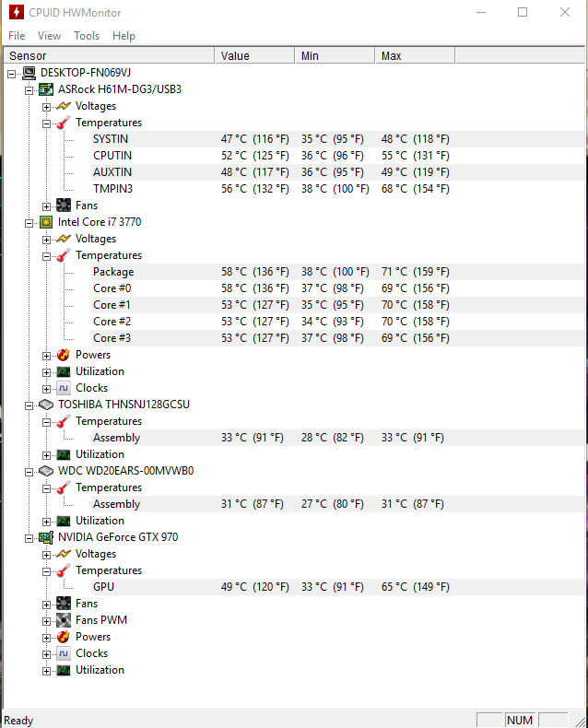This screenshot has height=728, width=588.
Task: Click the TOSHIBA THNSNJ128GCSU drive icon
Action: pos(46,405)
